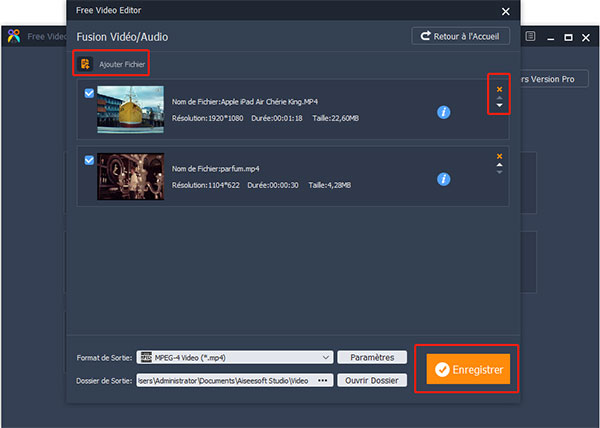Remove parfum.mp4 with the orange X
The width and height of the screenshot is (600, 428).
(499, 157)
